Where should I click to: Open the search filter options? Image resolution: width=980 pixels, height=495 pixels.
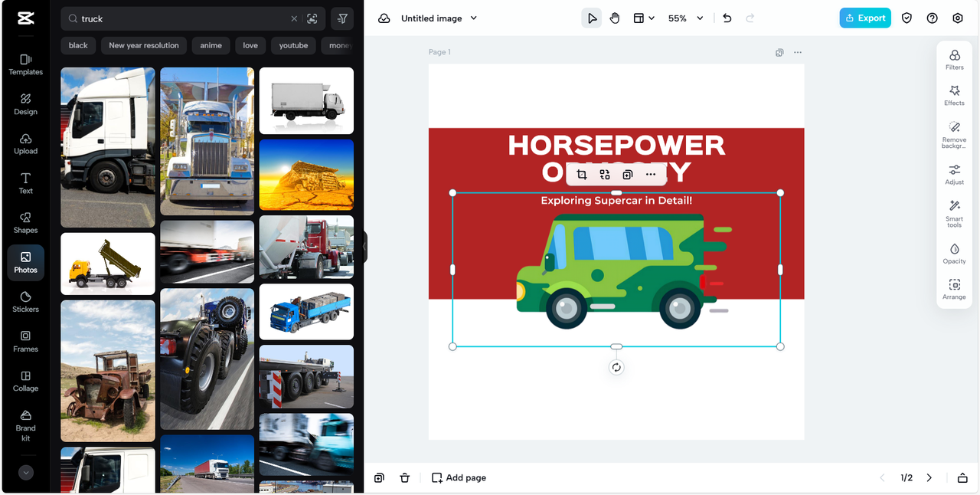click(x=342, y=18)
